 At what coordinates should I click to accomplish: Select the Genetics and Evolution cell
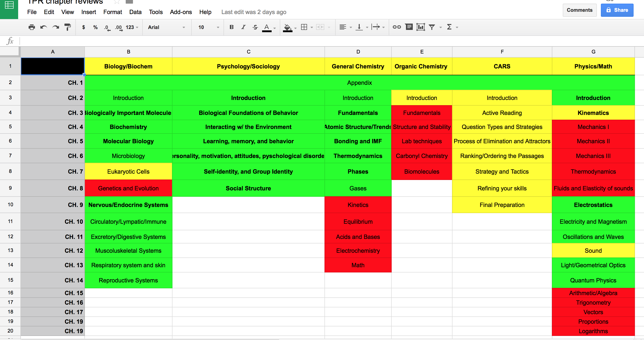(128, 188)
